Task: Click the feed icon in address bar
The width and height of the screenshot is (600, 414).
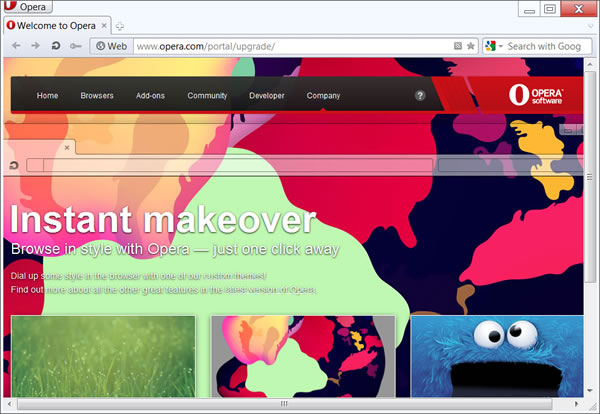Action: 457,46
